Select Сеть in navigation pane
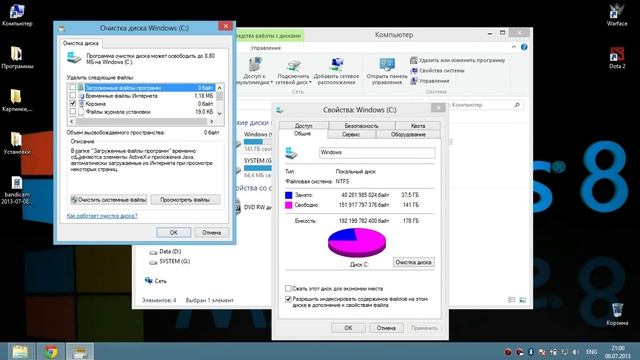 coord(156,281)
